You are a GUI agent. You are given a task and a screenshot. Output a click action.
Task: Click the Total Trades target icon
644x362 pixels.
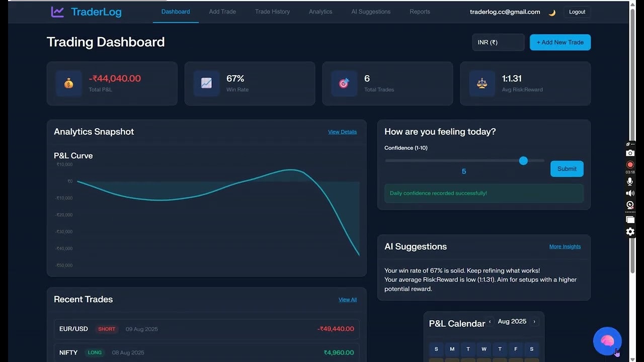tap(344, 83)
